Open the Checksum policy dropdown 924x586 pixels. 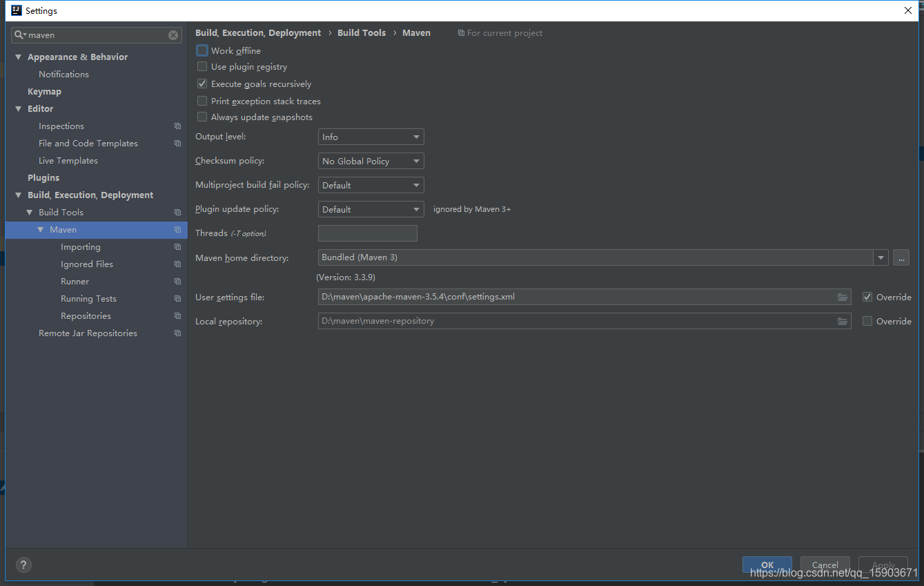[371, 161]
